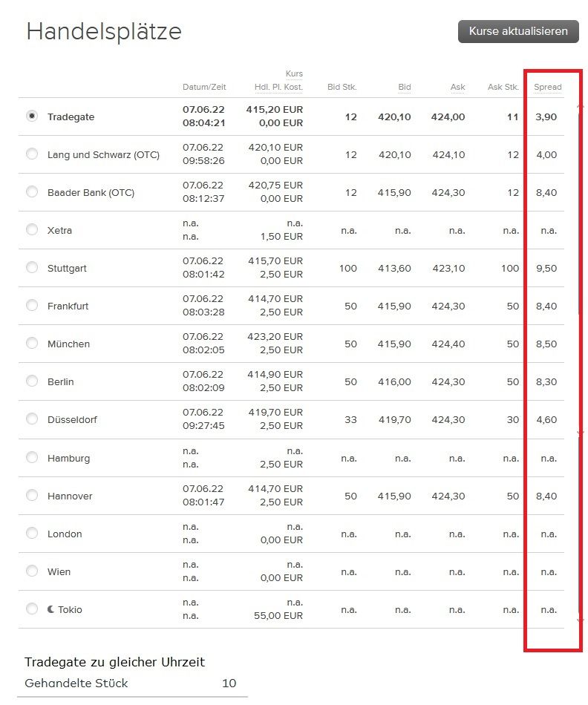The width and height of the screenshot is (588, 705).
Task: Click the scrollbar up arrow beside table
Action: (x=581, y=106)
